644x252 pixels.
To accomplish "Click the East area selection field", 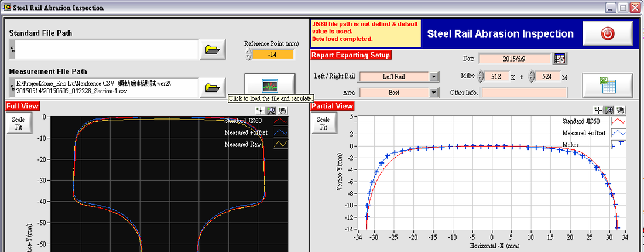I will click(394, 93).
